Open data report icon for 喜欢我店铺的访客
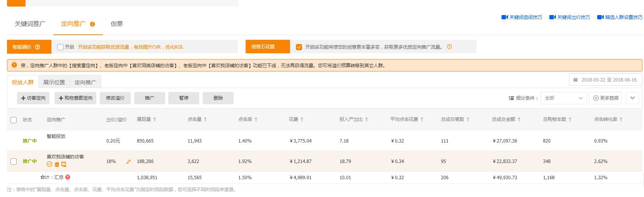This screenshot has width=644, height=197. click(x=64, y=164)
